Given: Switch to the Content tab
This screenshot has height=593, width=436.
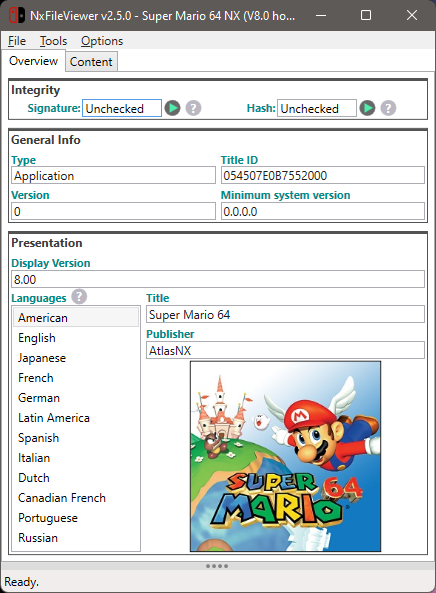Looking at the screenshot, I should (x=91, y=62).
